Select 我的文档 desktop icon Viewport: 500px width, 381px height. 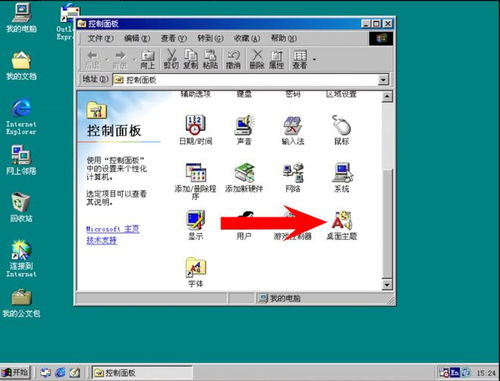pos(21,66)
